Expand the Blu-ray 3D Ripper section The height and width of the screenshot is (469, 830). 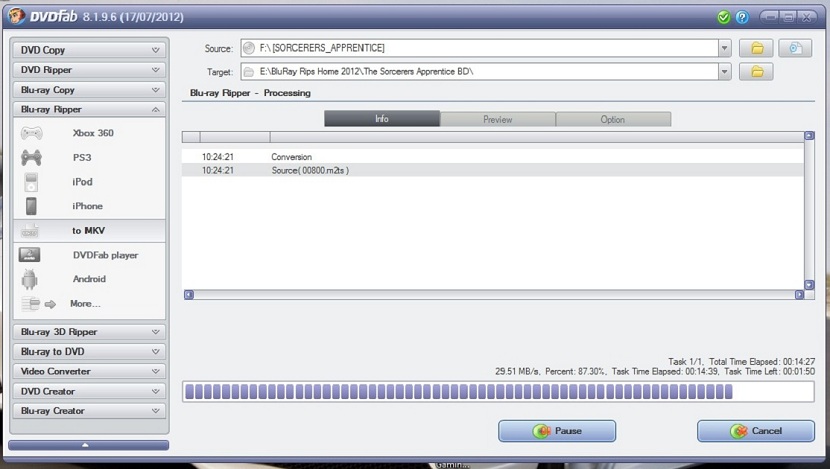(89, 332)
